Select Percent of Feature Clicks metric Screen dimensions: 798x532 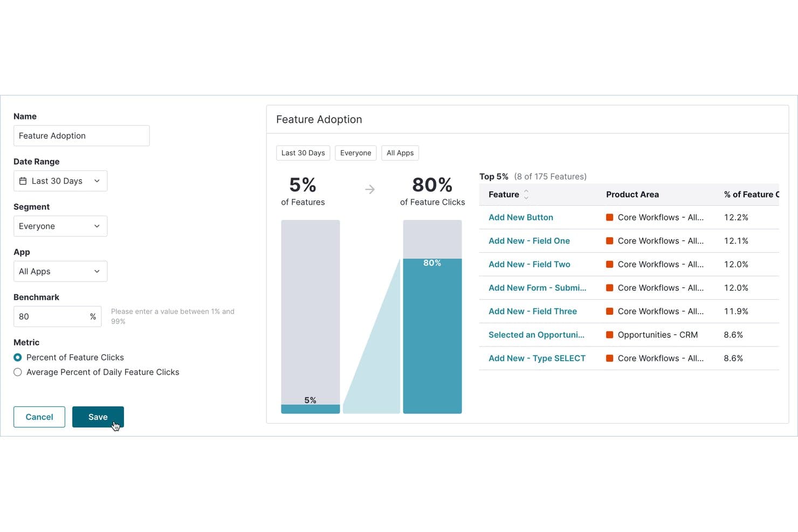[18, 357]
